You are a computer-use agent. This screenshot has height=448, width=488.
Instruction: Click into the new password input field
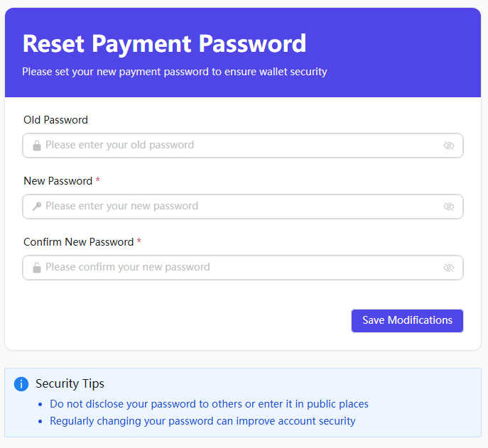(x=243, y=207)
